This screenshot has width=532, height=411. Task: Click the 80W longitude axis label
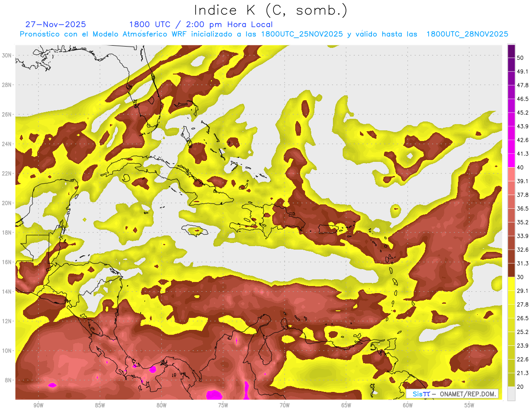click(x=161, y=405)
